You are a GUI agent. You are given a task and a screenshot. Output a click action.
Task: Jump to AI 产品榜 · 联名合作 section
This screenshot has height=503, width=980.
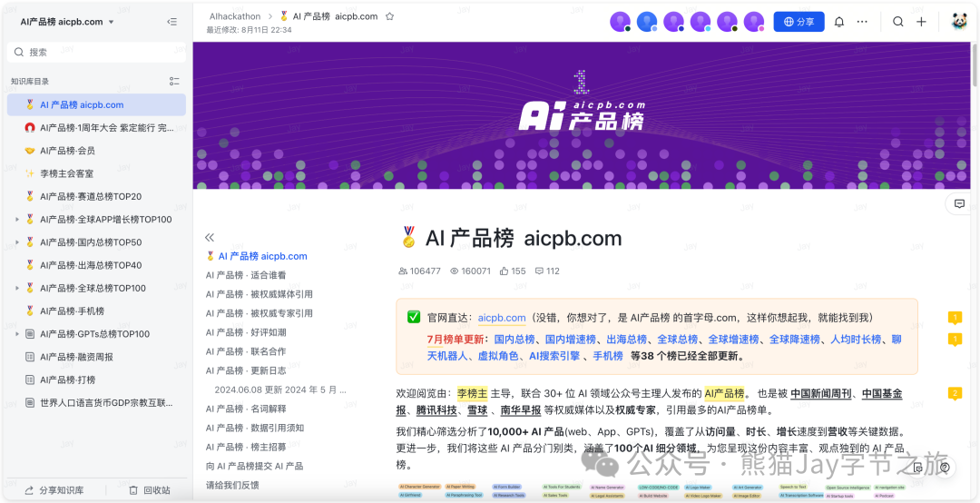click(246, 351)
